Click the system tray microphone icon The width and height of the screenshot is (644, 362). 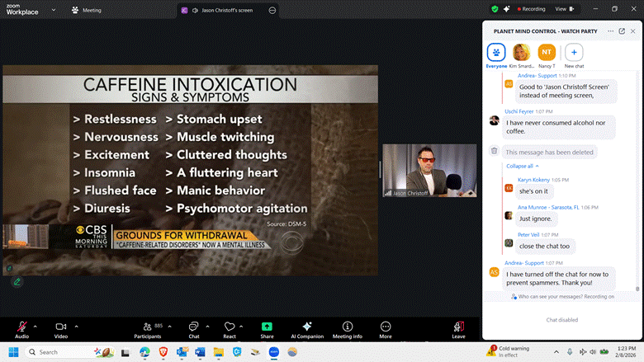[x=570, y=352]
